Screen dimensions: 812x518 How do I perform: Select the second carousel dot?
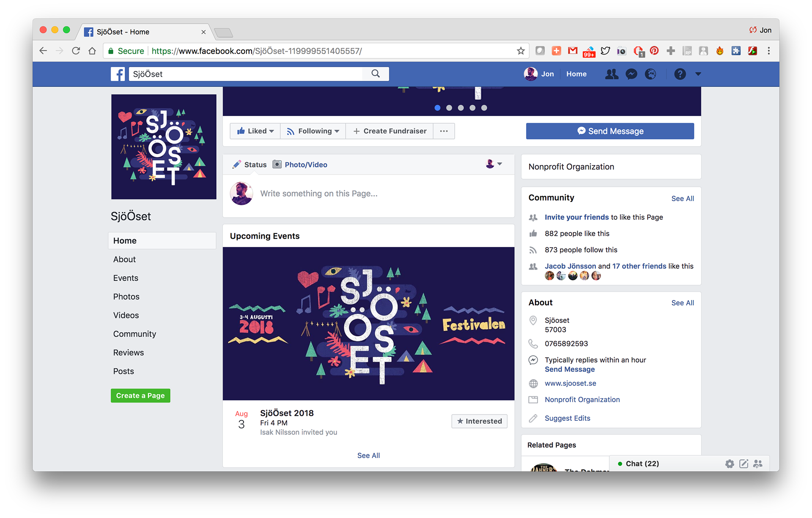click(x=449, y=108)
